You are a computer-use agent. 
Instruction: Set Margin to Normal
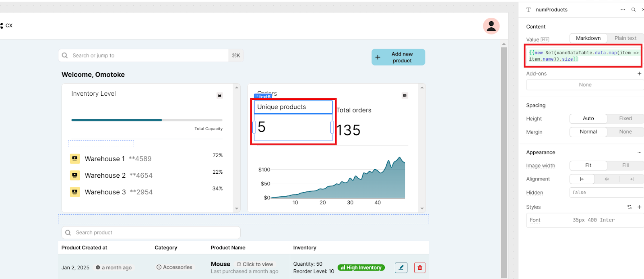[x=588, y=132]
